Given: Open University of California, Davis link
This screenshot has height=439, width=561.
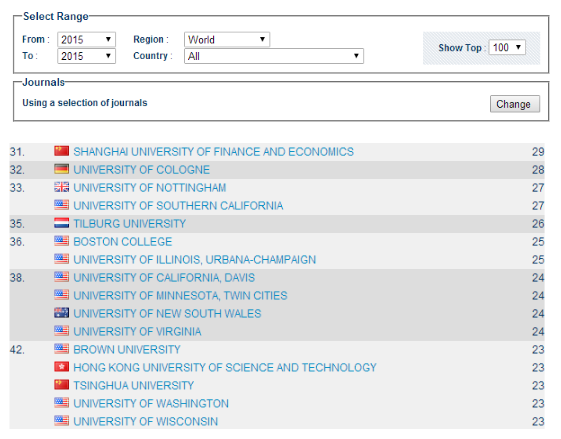Looking at the screenshot, I should 164,278.
